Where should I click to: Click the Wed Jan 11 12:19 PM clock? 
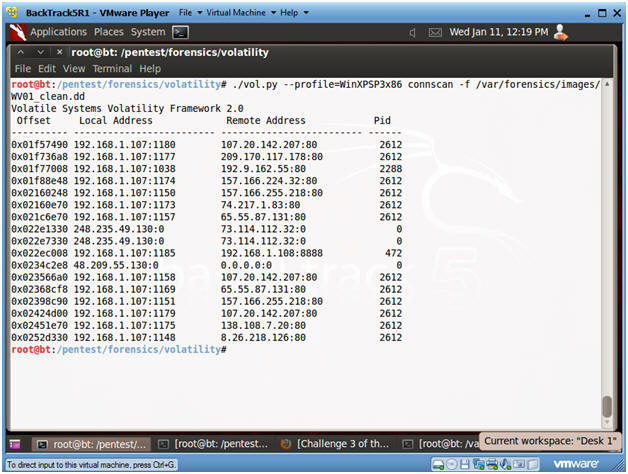498,32
